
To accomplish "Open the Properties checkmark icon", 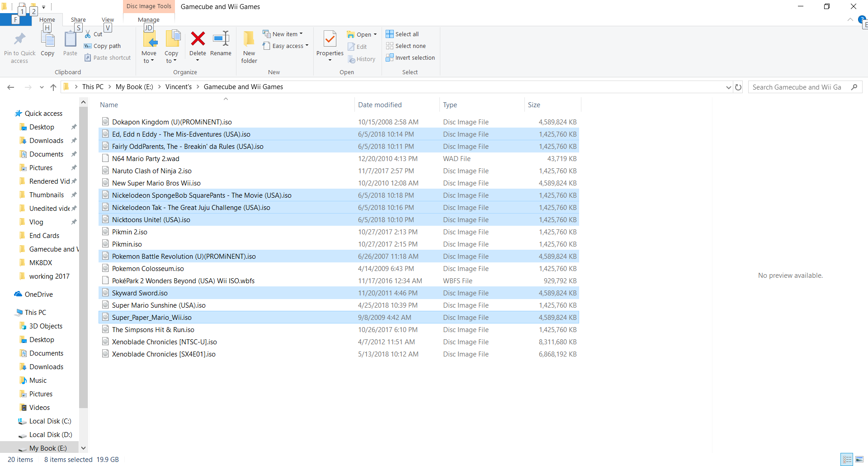I will click(x=330, y=39).
